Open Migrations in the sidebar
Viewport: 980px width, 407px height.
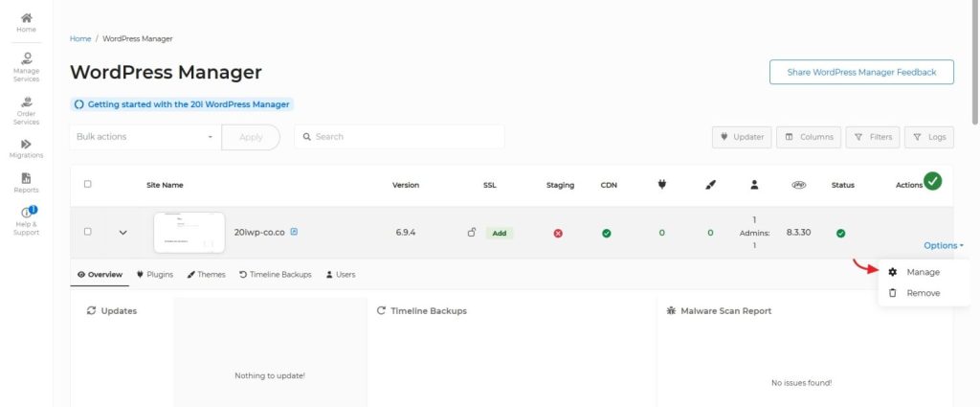26,148
